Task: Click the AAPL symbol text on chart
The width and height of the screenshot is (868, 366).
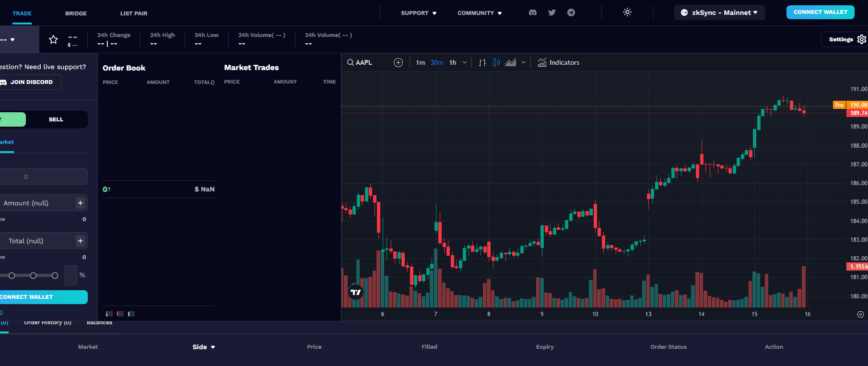Action: click(364, 62)
